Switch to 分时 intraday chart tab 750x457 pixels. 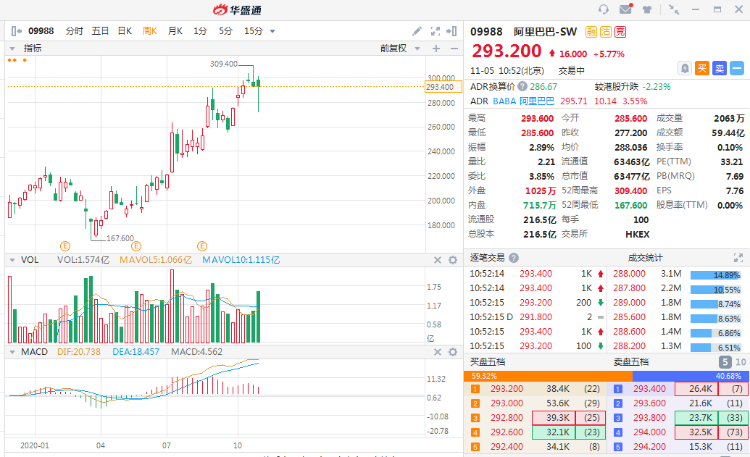[74, 31]
